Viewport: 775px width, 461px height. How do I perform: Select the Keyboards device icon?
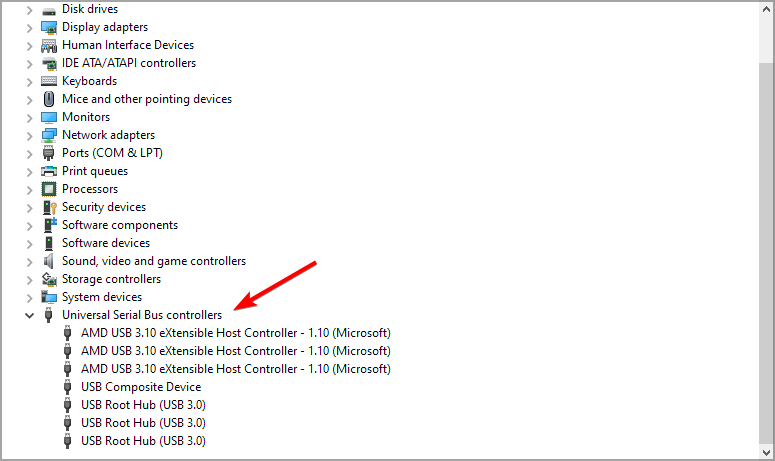point(49,81)
